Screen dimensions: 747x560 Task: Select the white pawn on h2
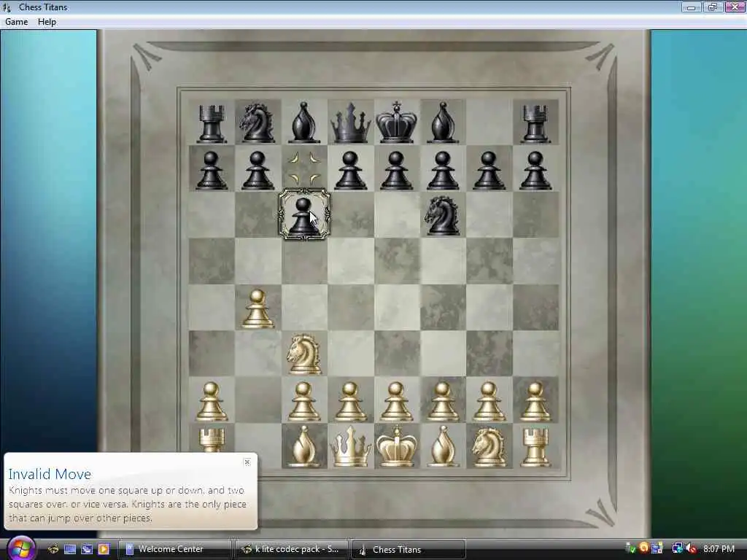click(535, 402)
